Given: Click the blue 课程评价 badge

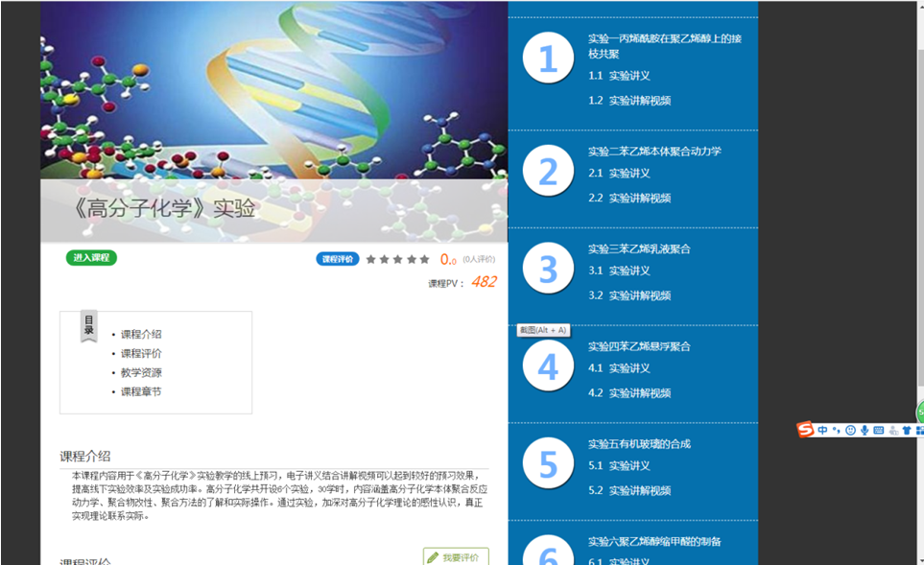Looking at the screenshot, I should [x=337, y=259].
